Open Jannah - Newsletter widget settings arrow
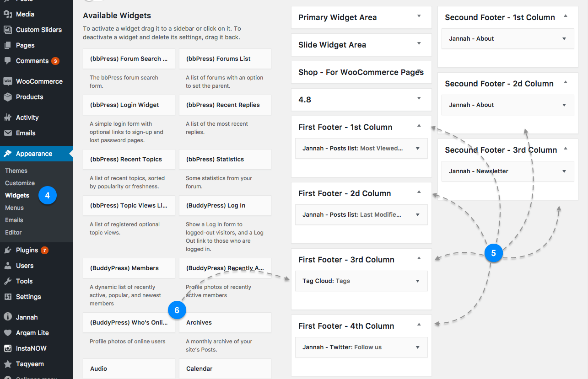 coord(564,171)
